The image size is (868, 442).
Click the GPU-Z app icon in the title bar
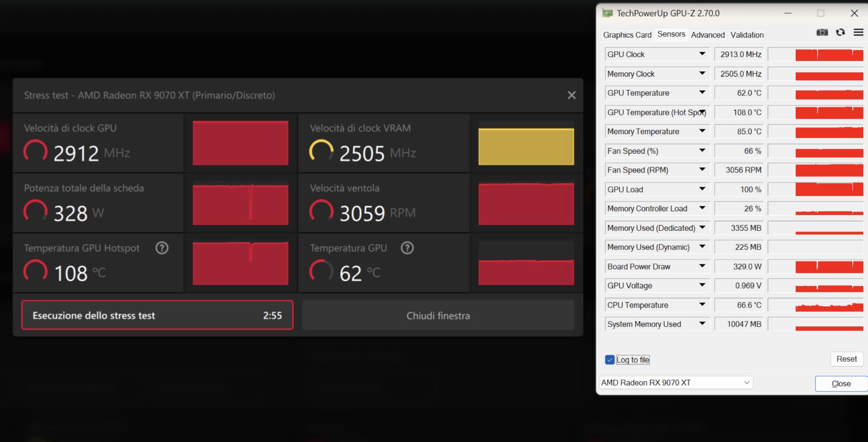click(607, 13)
